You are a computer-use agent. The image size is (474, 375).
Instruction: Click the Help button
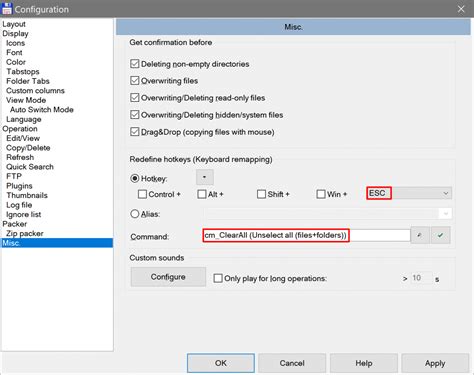pyautogui.click(x=364, y=363)
